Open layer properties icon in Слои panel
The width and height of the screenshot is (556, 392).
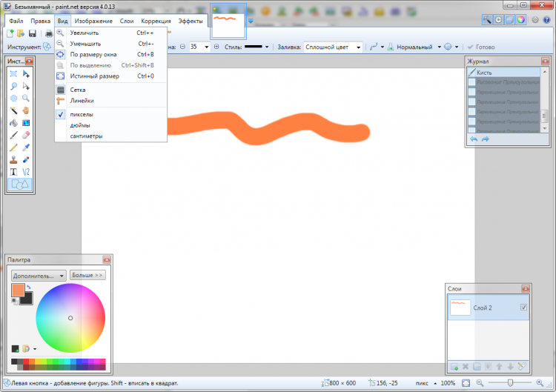(x=522, y=367)
